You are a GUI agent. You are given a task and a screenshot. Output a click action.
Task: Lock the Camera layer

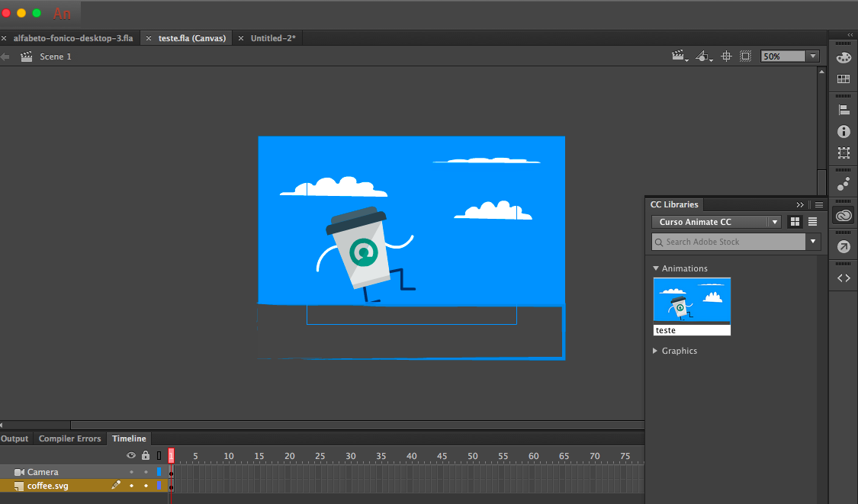pyautogui.click(x=146, y=472)
